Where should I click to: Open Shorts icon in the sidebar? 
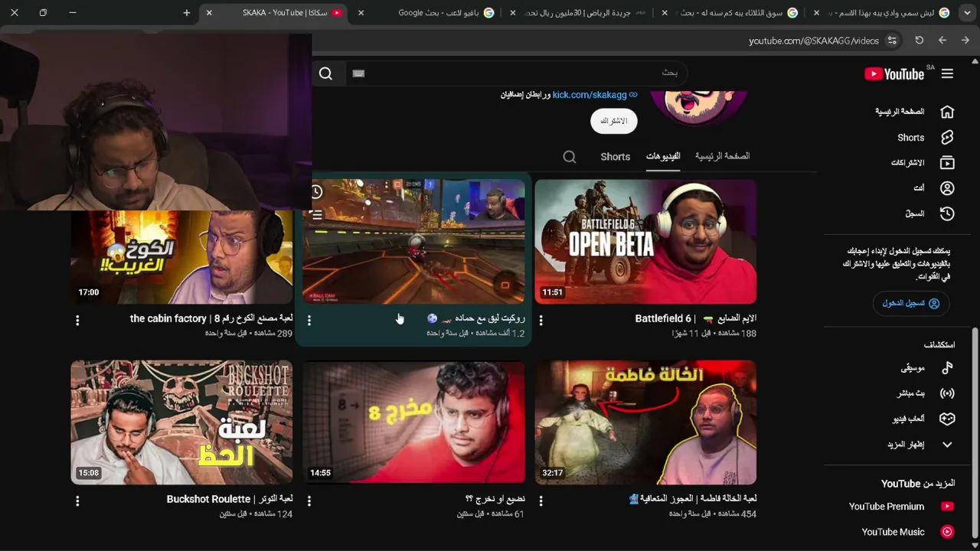pyautogui.click(x=947, y=138)
